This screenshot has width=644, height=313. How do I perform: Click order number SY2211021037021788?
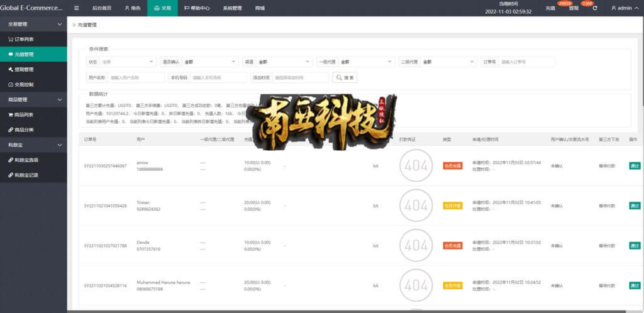pyautogui.click(x=105, y=246)
